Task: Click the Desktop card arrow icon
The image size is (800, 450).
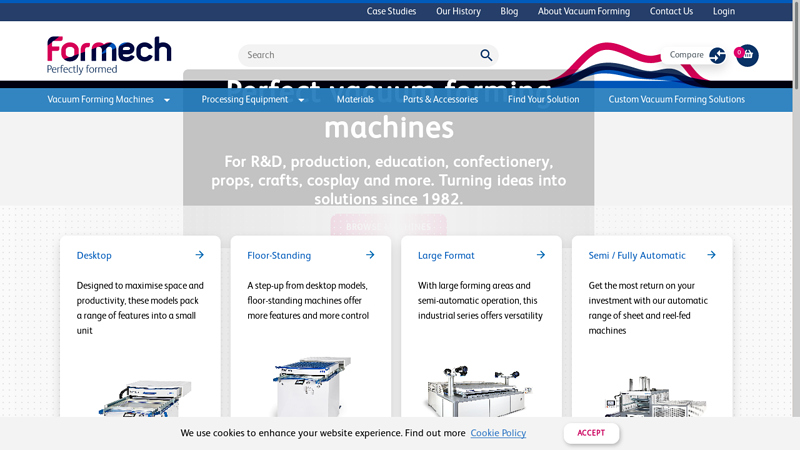Action: point(200,255)
